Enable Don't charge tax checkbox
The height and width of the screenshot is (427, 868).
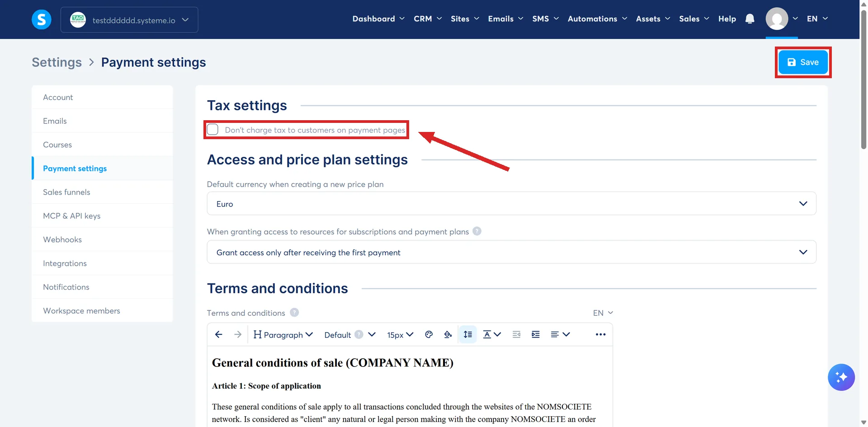[x=212, y=130]
